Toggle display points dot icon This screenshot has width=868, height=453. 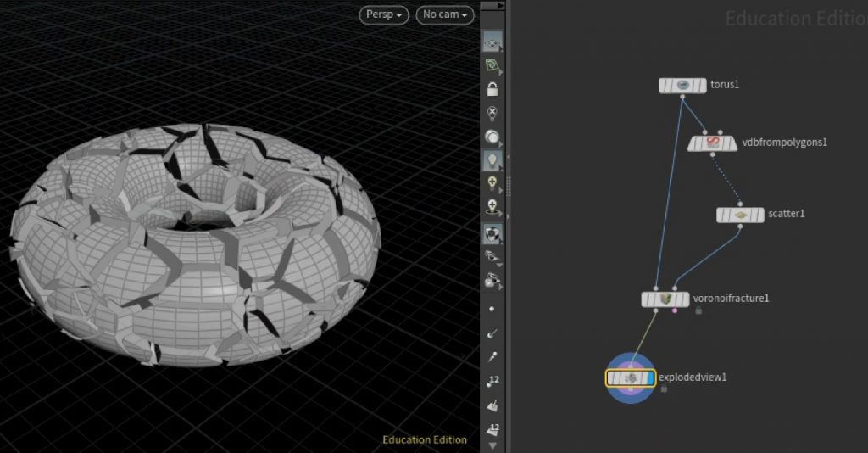coord(492,309)
